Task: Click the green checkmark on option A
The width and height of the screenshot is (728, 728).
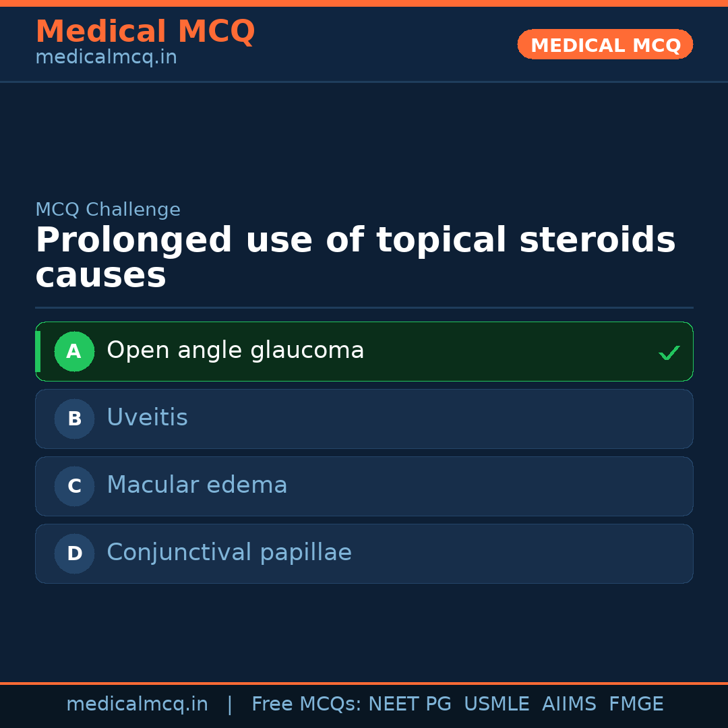Action: click(x=669, y=353)
